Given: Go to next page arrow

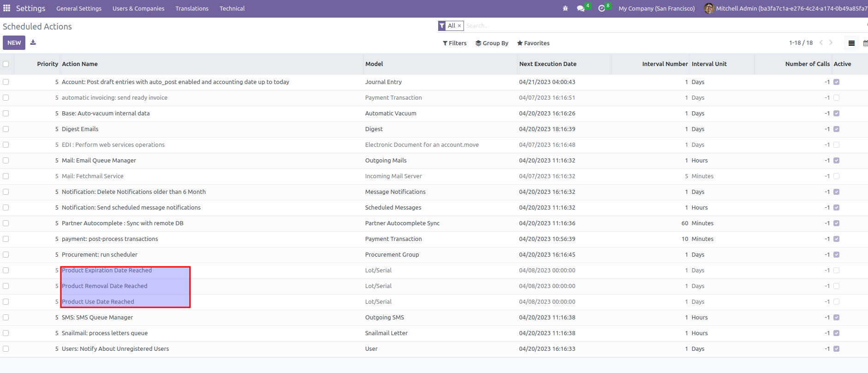Looking at the screenshot, I should (831, 42).
